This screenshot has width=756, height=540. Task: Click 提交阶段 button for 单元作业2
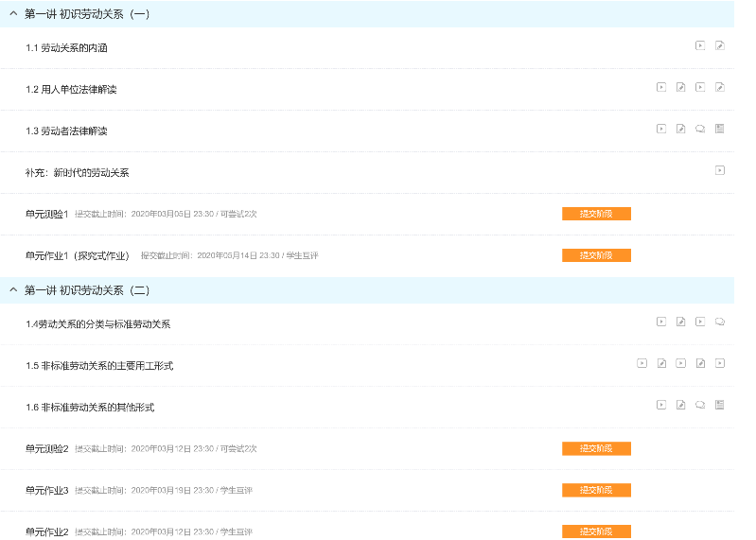coord(596,531)
